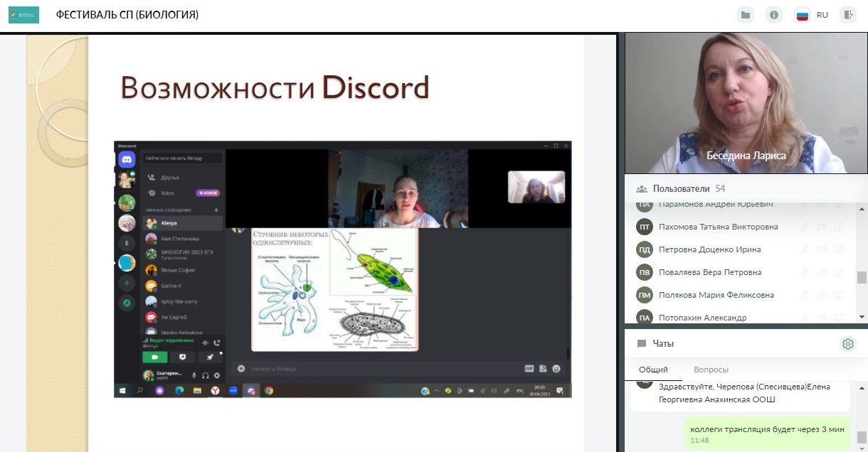Toggle microphone for Пахомова Татьяна Викторовна

805,227
